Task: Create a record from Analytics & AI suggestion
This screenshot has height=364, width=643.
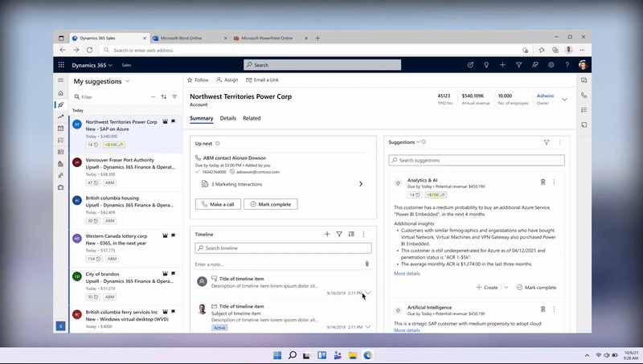Action: pos(487,288)
